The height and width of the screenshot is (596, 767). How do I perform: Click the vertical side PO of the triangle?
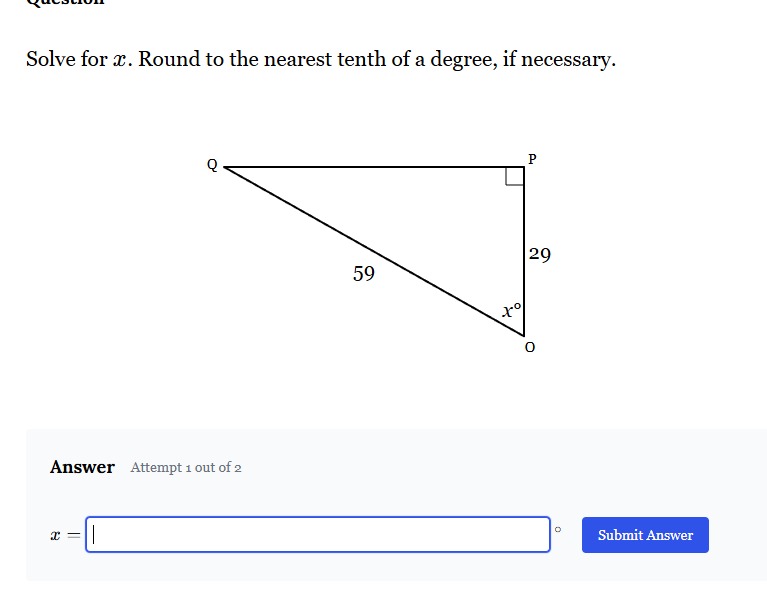[524, 252]
